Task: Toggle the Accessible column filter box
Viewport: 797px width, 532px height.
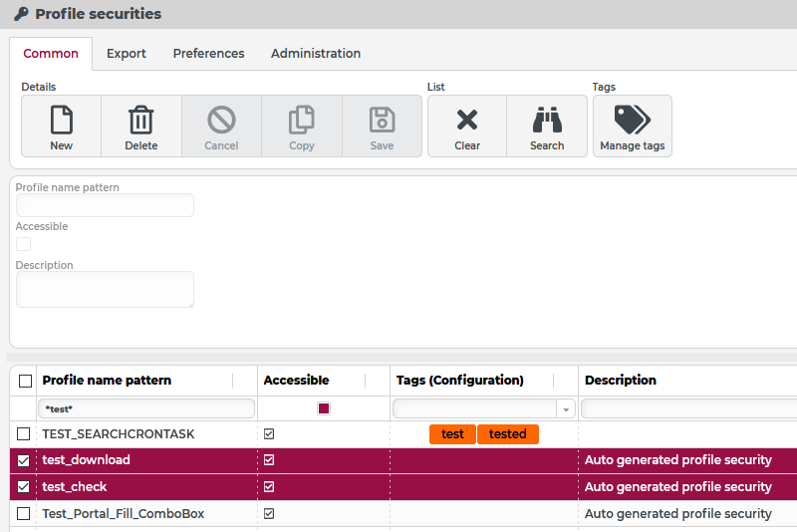Action: (x=324, y=408)
